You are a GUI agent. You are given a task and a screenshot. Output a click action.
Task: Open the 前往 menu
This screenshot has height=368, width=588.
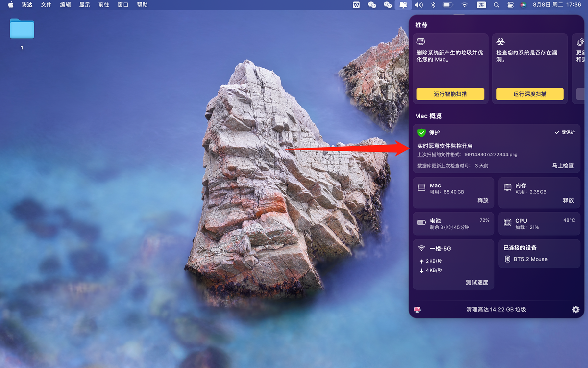[x=103, y=5]
